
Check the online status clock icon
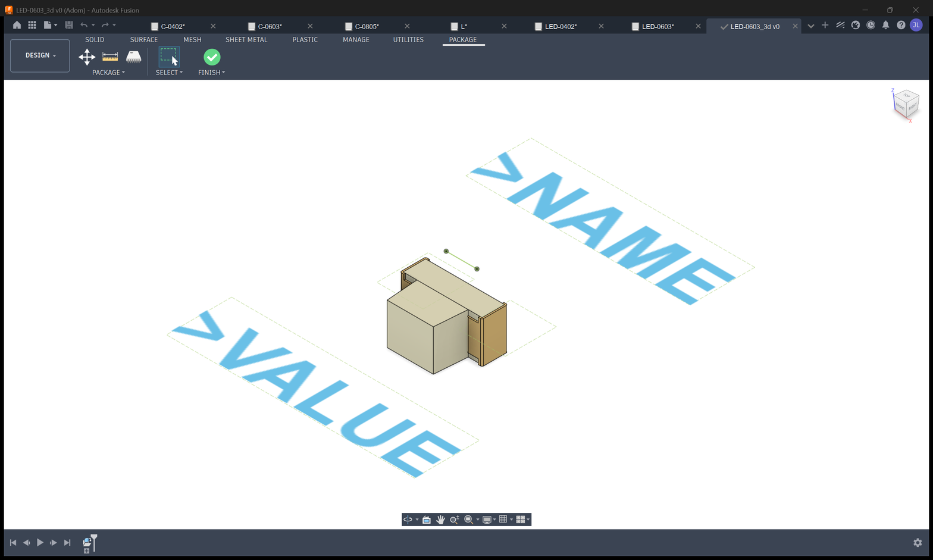pos(871,25)
